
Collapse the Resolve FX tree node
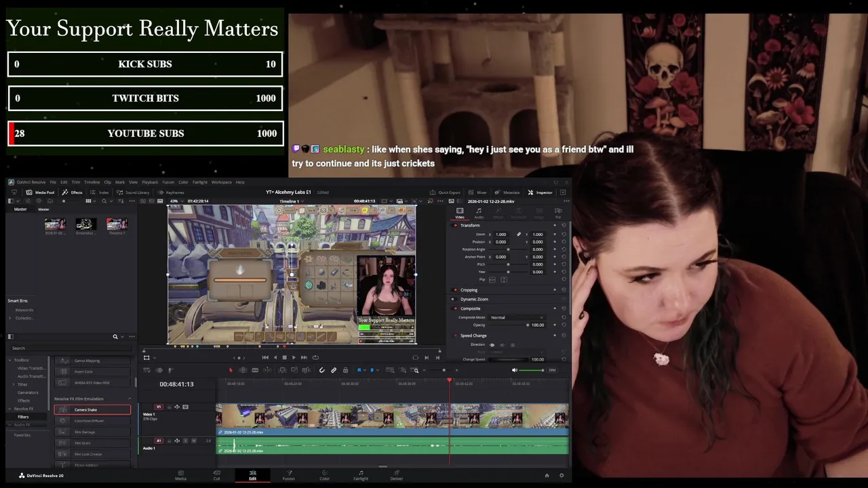click(11, 409)
